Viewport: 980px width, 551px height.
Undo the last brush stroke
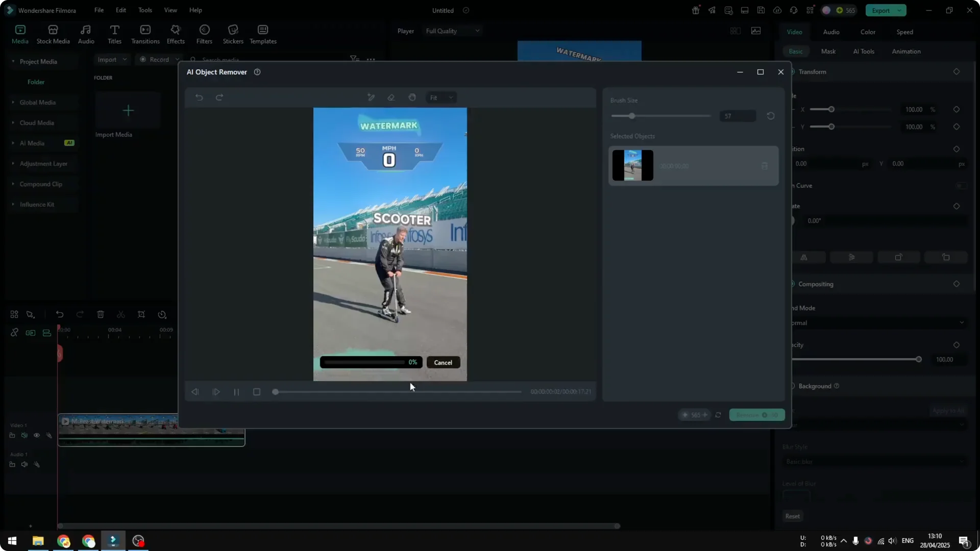199,97
